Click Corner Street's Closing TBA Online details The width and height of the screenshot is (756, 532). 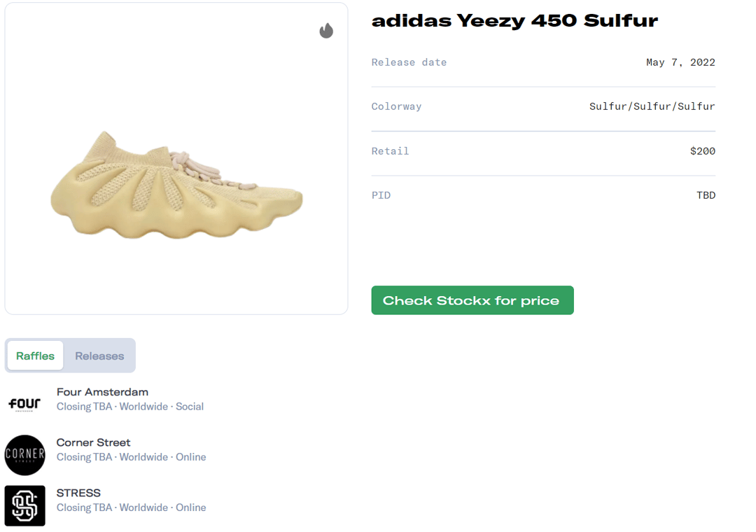(131, 457)
